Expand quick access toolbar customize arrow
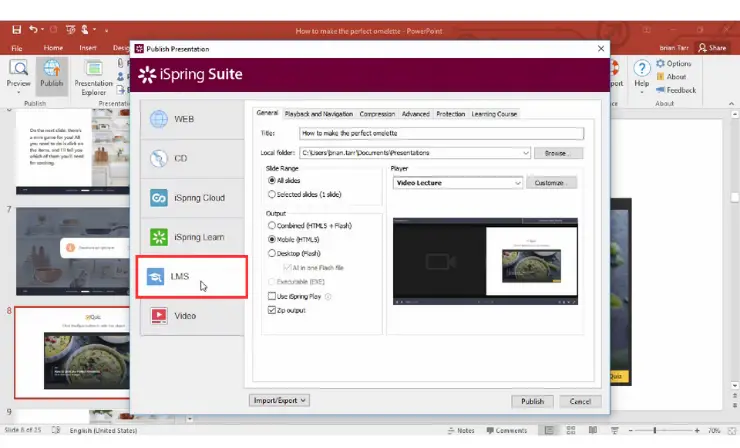Image resolution: width=740 pixels, height=448 pixels. pos(107,30)
